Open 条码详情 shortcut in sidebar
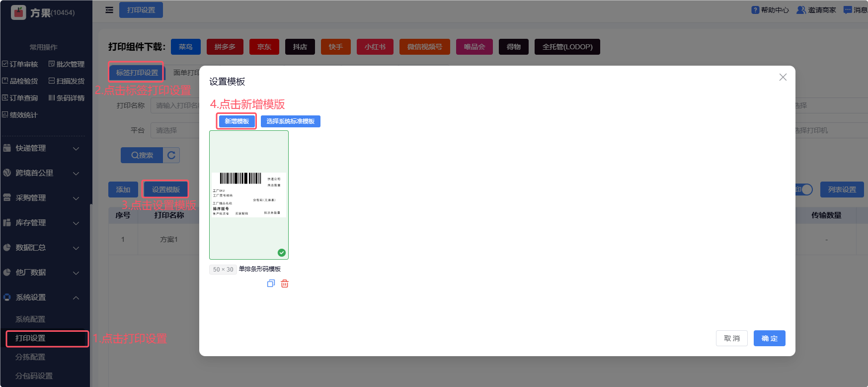This screenshot has width=868, height=387. pos(67,98)
